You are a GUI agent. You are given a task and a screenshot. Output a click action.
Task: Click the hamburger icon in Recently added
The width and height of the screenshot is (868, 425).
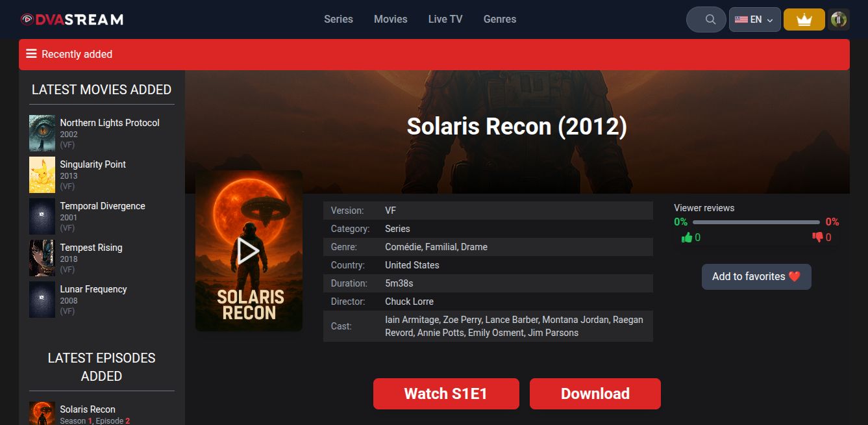pyautogui.click(x=31, y=54)
